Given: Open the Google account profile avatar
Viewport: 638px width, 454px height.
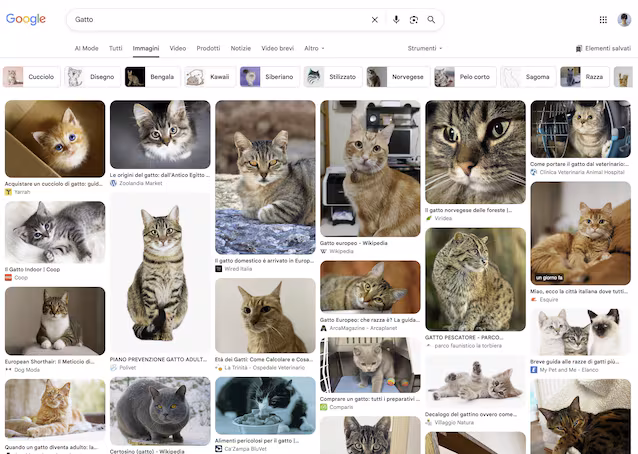Looking at the screenshot, I should pos(624,20).
